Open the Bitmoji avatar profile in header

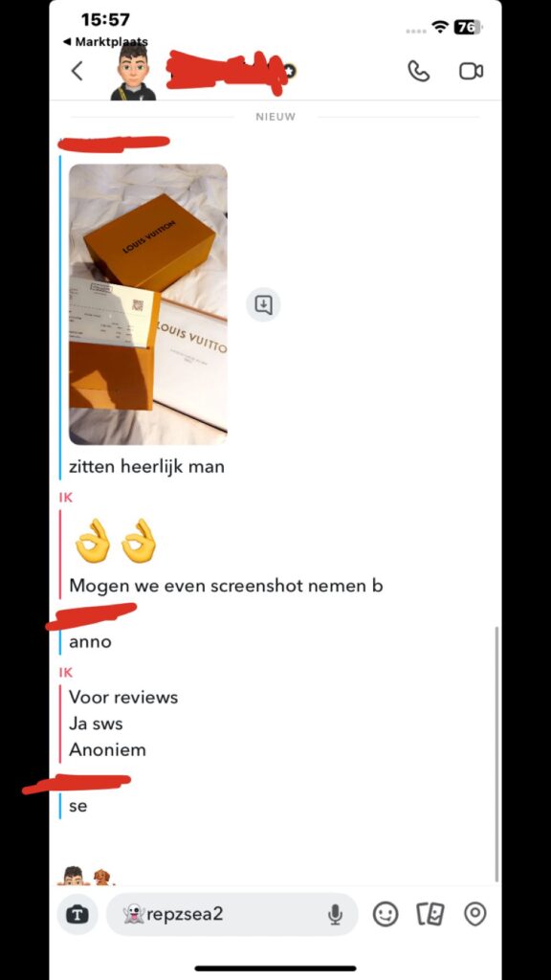(x=133, y=72)
